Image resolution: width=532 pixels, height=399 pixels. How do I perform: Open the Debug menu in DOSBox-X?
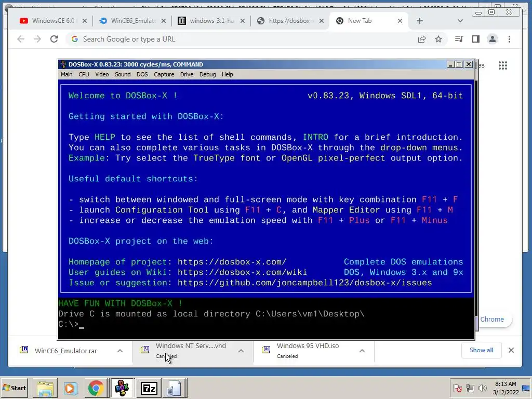coord(207,74)
